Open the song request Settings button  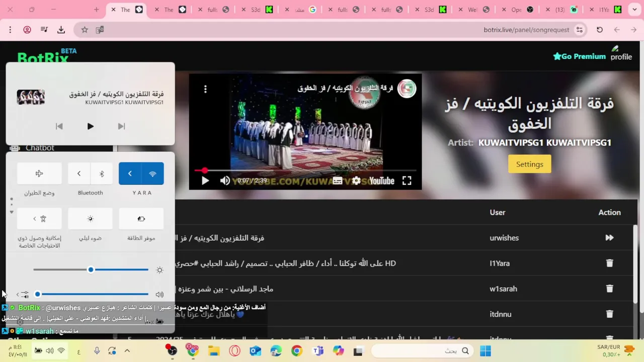(x=529, y=164)
